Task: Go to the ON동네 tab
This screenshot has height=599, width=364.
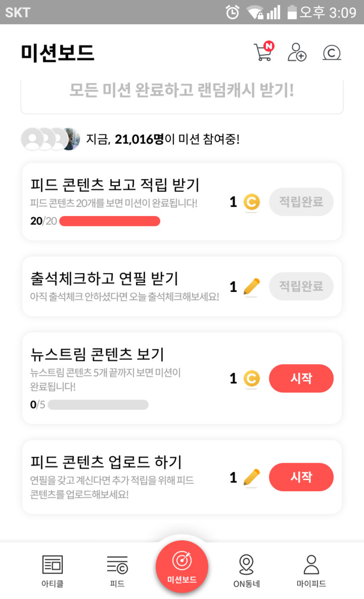Action: coord(246,570)
